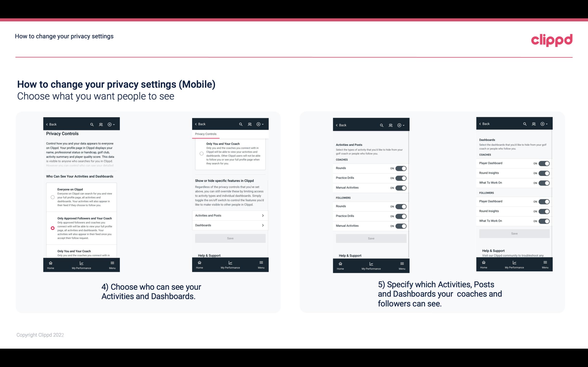The width and height of the screenshot is (588, 367).
Task: Toggle Player Dashboard ON for Followers
Action: coord(544,201)
